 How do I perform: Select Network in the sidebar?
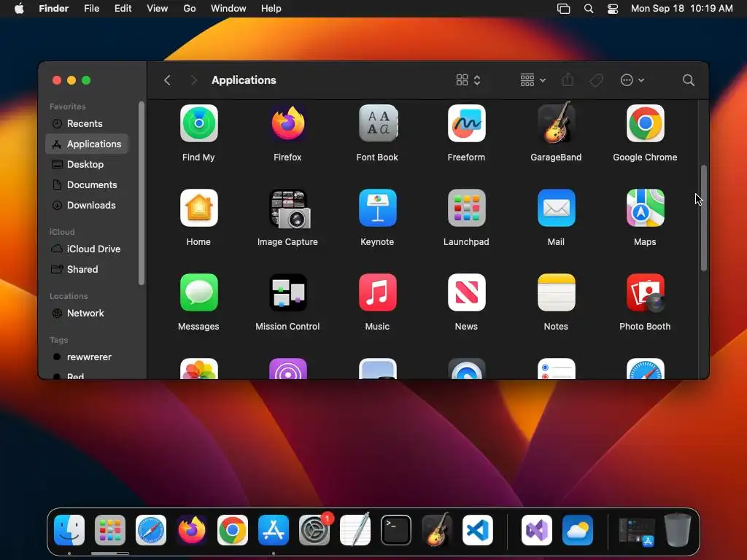click(x=87, y=314)
